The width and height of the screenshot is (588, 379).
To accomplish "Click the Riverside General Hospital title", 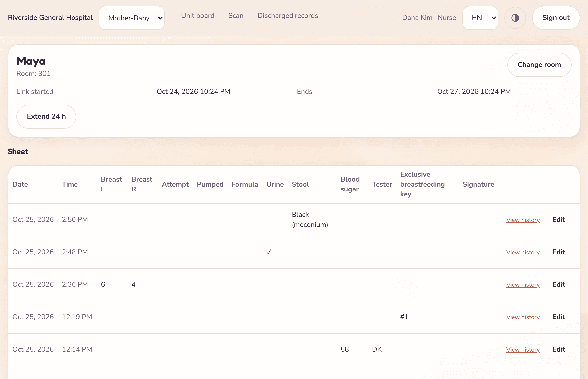I will tap(50, 18).
